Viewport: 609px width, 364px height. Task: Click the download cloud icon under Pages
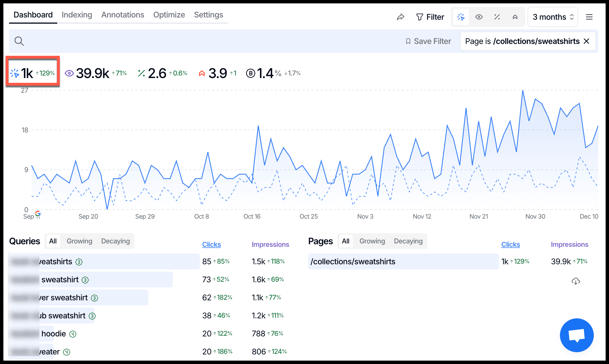click(x=575, y=281)
